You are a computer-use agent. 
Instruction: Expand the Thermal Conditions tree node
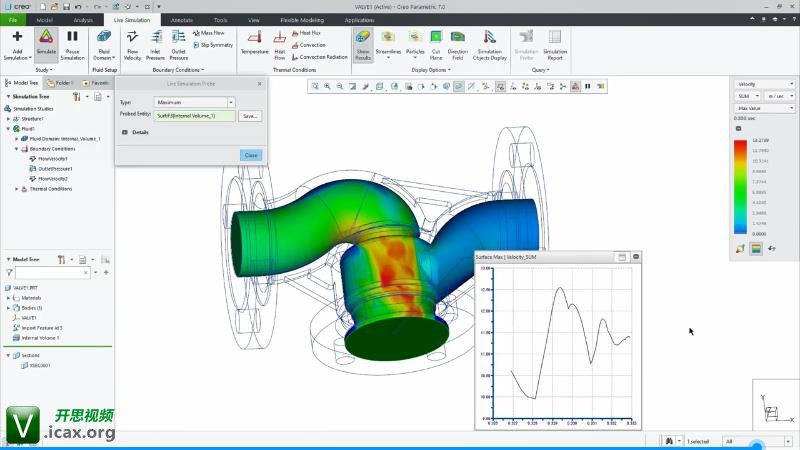(17, 188)
